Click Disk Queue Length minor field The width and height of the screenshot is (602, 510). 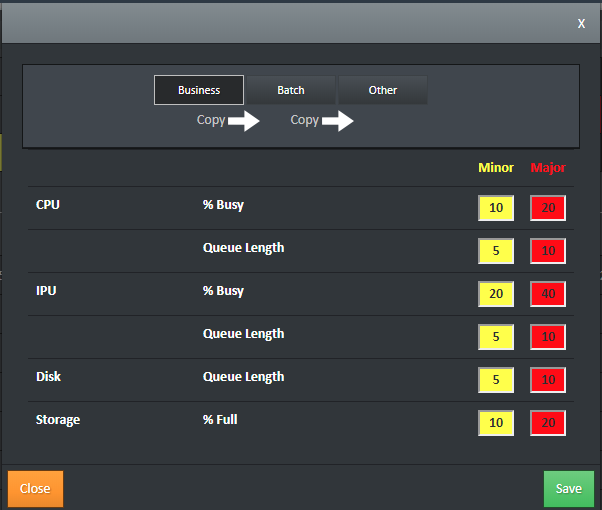point(496,380)
